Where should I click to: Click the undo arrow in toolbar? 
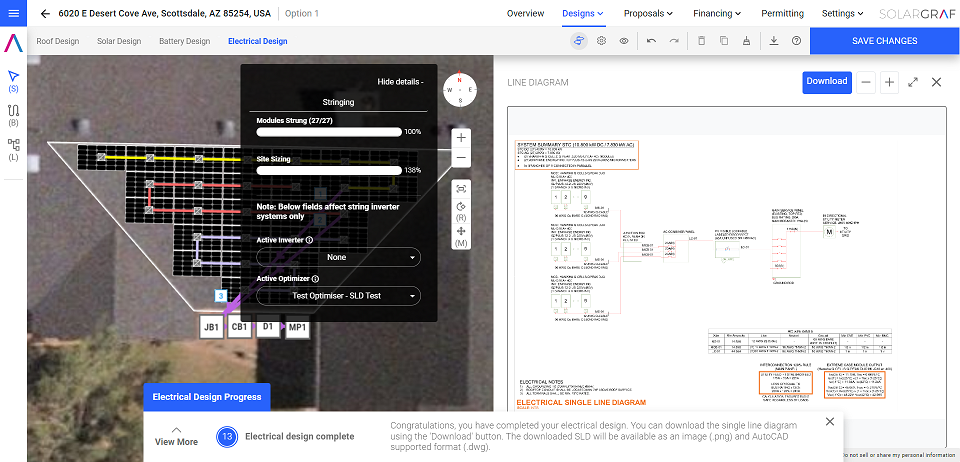click(651, 41)
